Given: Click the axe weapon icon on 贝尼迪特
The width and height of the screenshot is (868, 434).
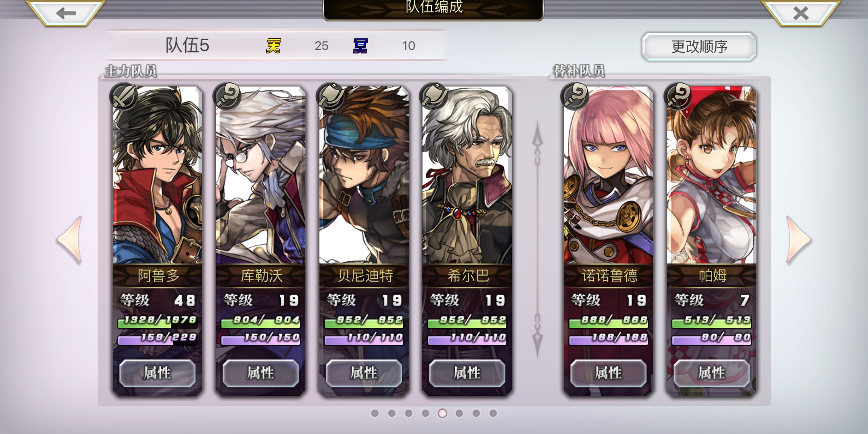Looking at the screenshot, I should tap(330, 96).
